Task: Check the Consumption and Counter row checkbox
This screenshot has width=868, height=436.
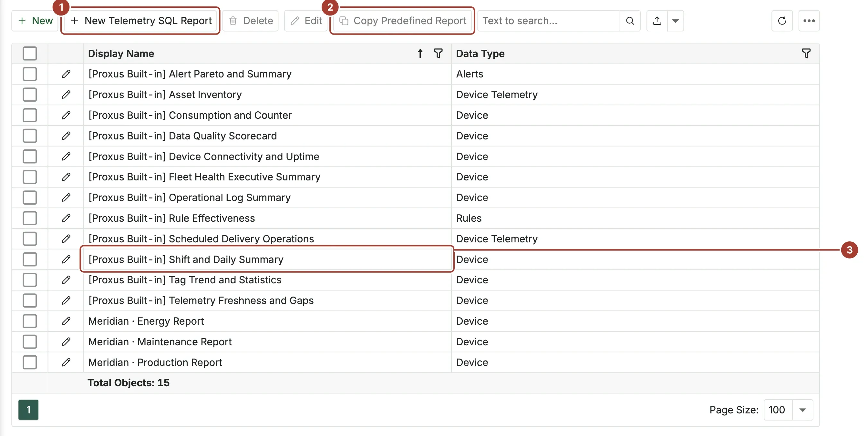Action: (x=30, y=116)
